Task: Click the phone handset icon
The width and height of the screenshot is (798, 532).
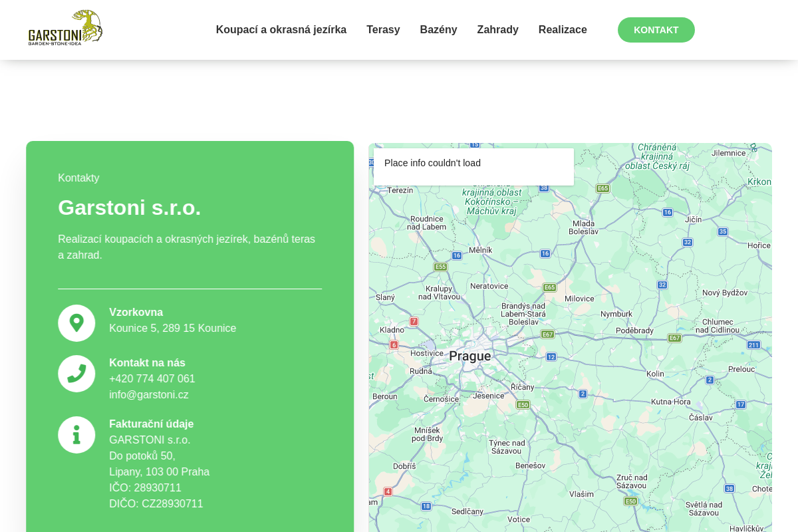Action: click(x=76, y=374)
